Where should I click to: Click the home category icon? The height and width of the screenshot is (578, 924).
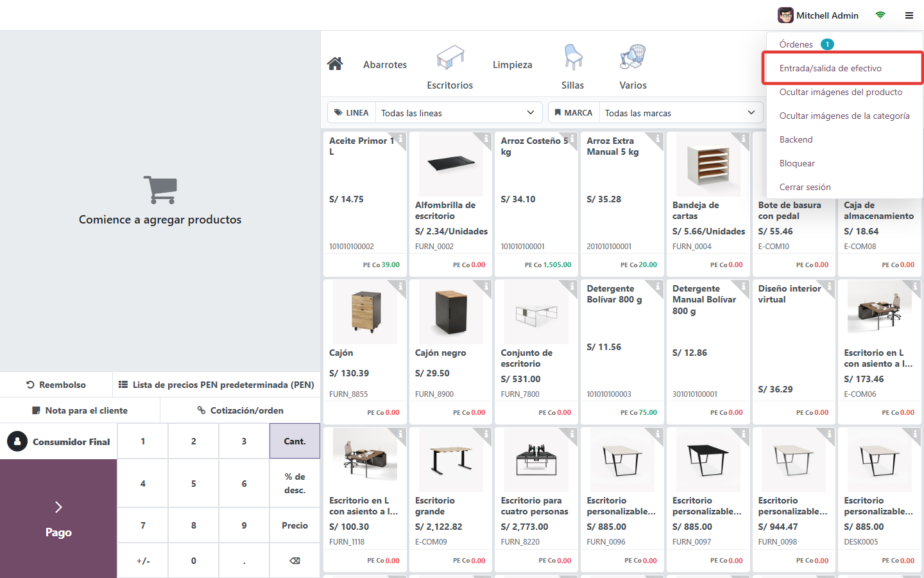[335, 64]
